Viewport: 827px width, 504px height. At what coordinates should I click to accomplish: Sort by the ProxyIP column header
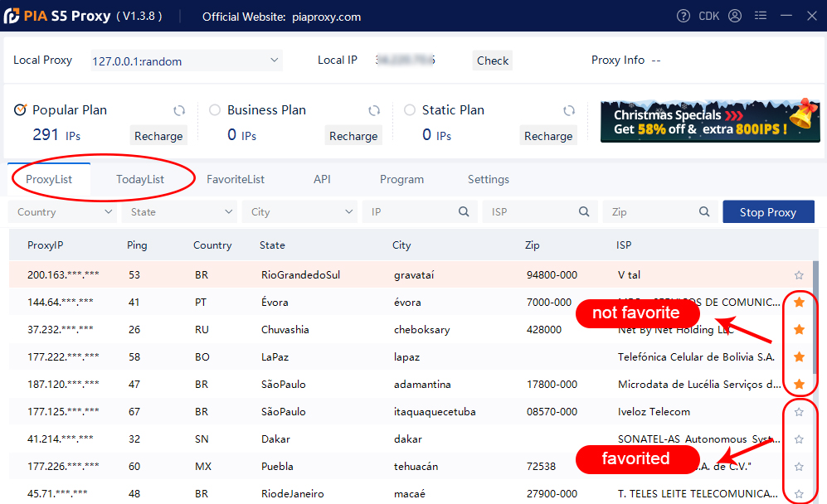(46, 245)
